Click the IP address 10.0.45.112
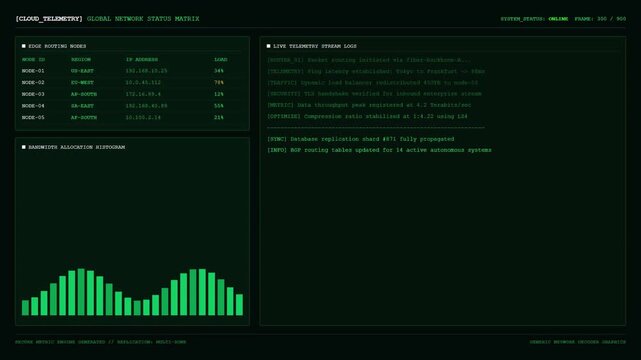Screen dimensions: 641x360 [x=143, y=83]
